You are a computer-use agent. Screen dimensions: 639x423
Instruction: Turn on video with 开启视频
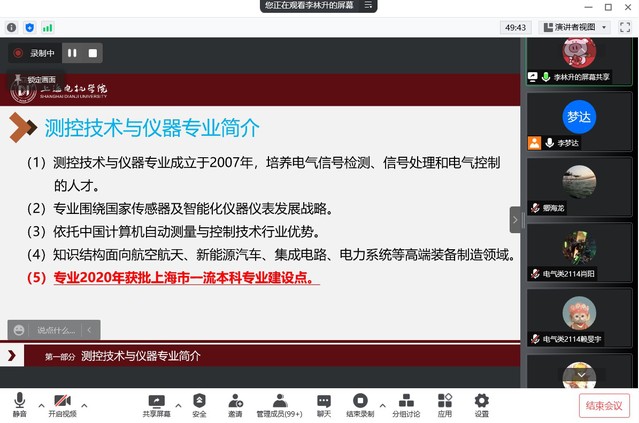pos(63,404)
